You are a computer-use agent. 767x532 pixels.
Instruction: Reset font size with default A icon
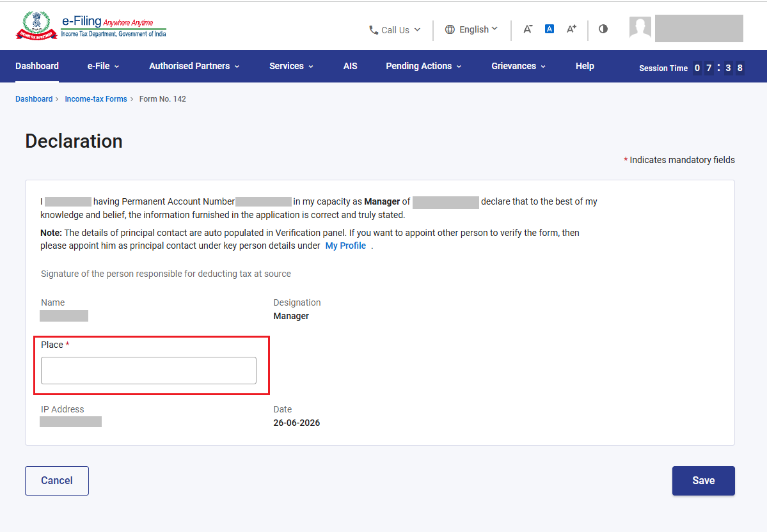click(x=550, y=29)
